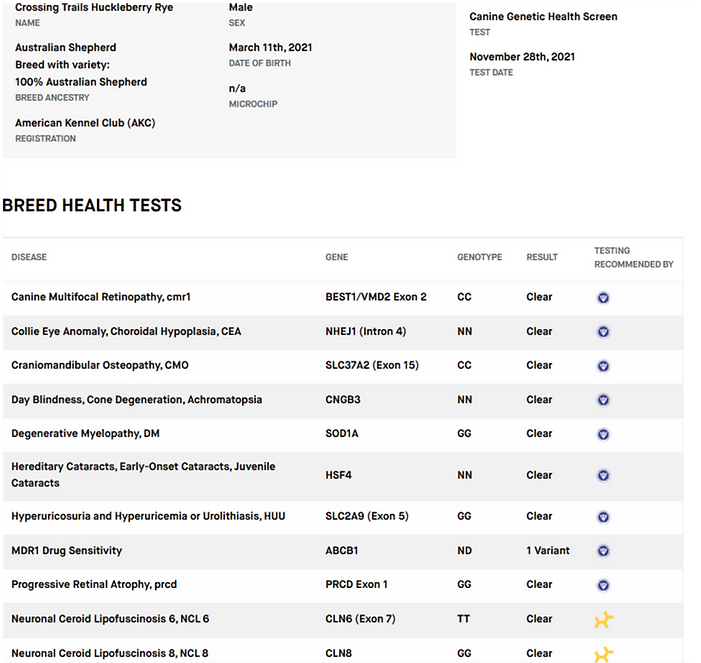
Task: Click the Male sex value
Action: tap(241, 8)
